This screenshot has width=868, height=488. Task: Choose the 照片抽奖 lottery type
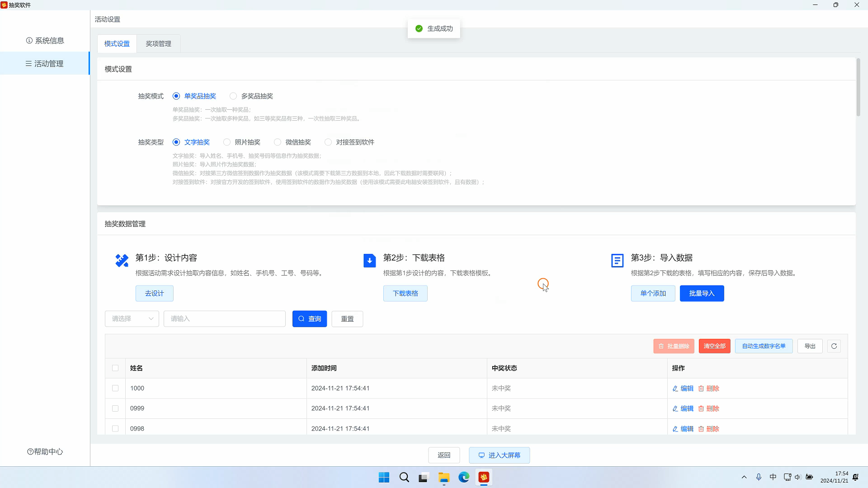[x=227, y=142]
